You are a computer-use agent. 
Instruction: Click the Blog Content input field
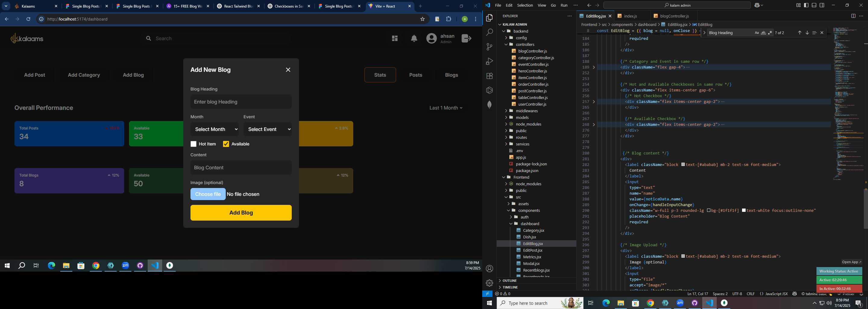241,168
